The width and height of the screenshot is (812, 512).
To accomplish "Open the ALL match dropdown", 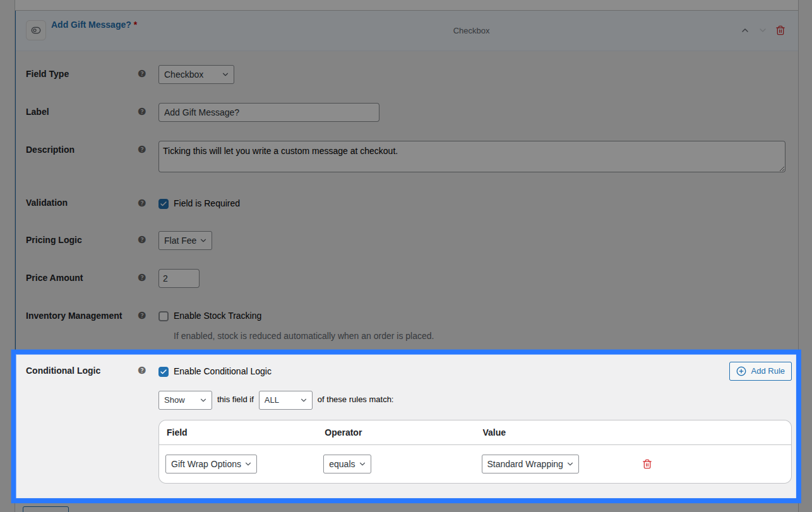I will coord(285,400).
